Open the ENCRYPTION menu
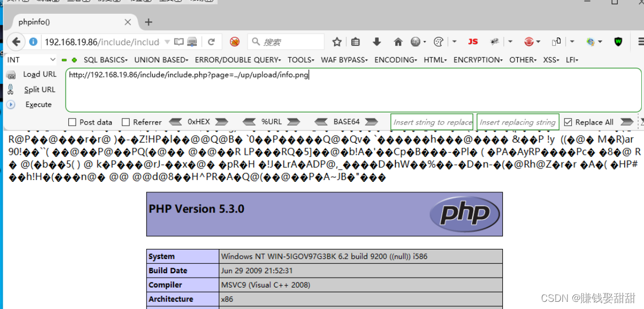The image size is (644, 309). pyautogui.click(x=478, y=60)
